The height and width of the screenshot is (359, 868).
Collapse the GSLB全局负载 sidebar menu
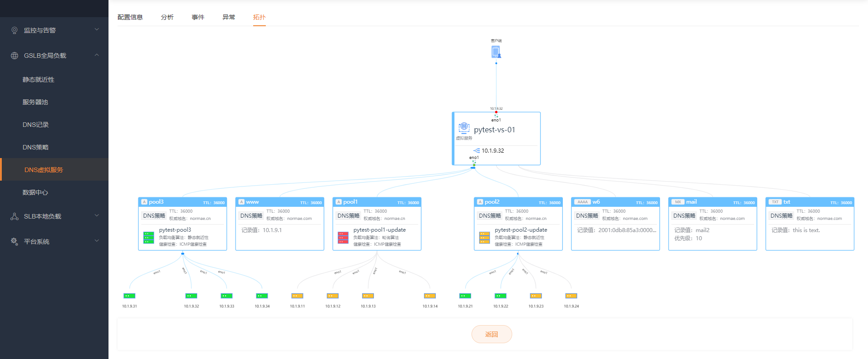54,56
